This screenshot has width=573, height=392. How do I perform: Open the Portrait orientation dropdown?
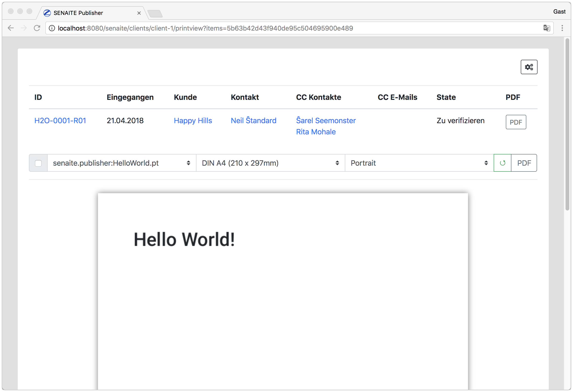(419, 163)
